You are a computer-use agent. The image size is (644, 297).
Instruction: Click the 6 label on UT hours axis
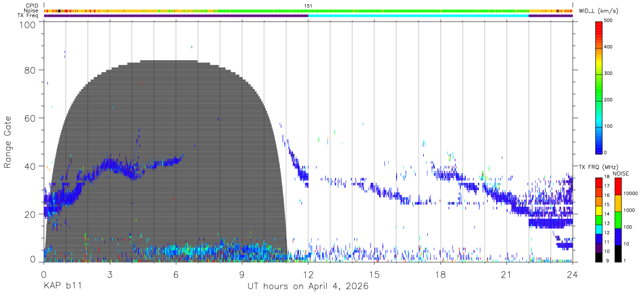coord(176,274)
